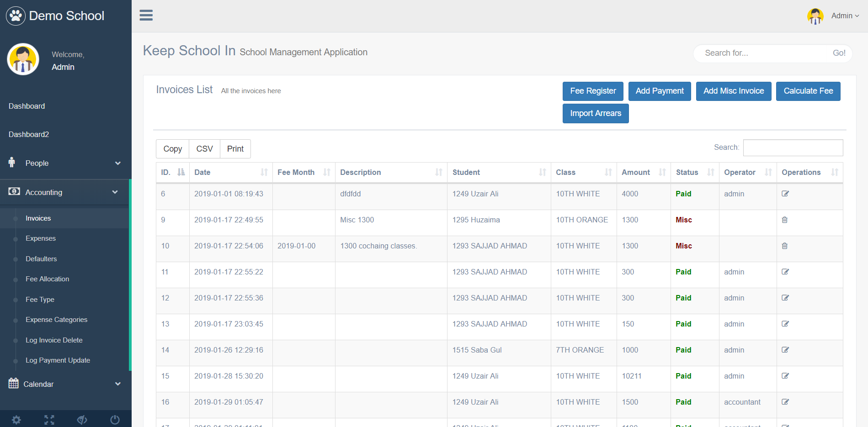Click the logout power icon
Screen dimensions: 868x427
click(x=115, y=420)
